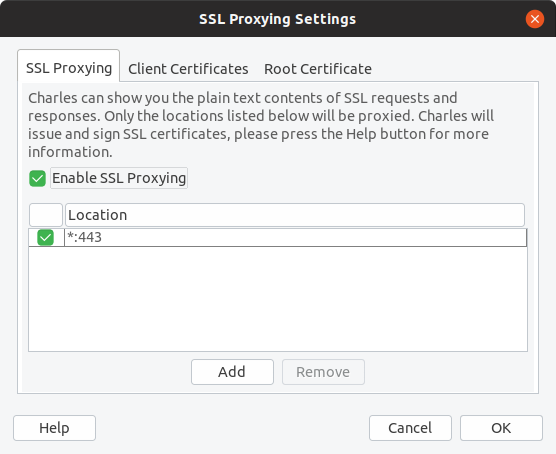Viewport: 556px width, 454px height.
Task: Click the blank column header above the row checkbox
Action: pos(46,215)
